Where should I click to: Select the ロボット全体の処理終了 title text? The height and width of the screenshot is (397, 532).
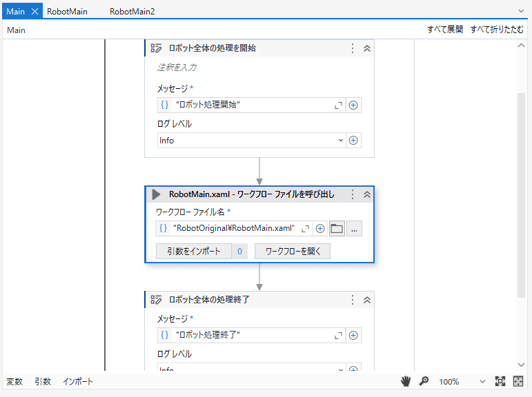[x=209, y=300]
